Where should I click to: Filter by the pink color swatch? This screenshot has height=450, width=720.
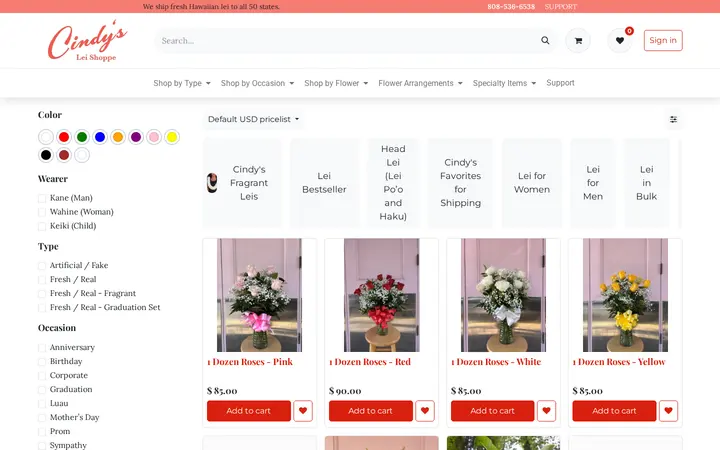coord(154,137)
